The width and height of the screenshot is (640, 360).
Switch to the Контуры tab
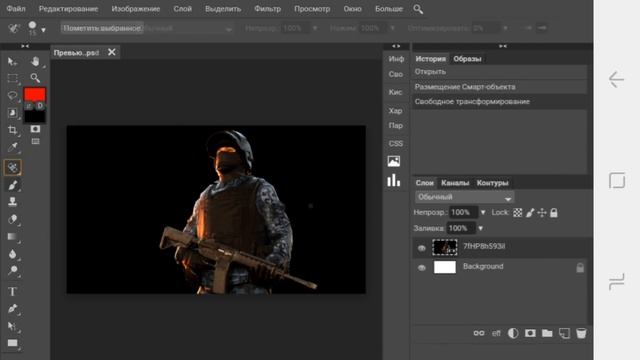coord(492,183)
